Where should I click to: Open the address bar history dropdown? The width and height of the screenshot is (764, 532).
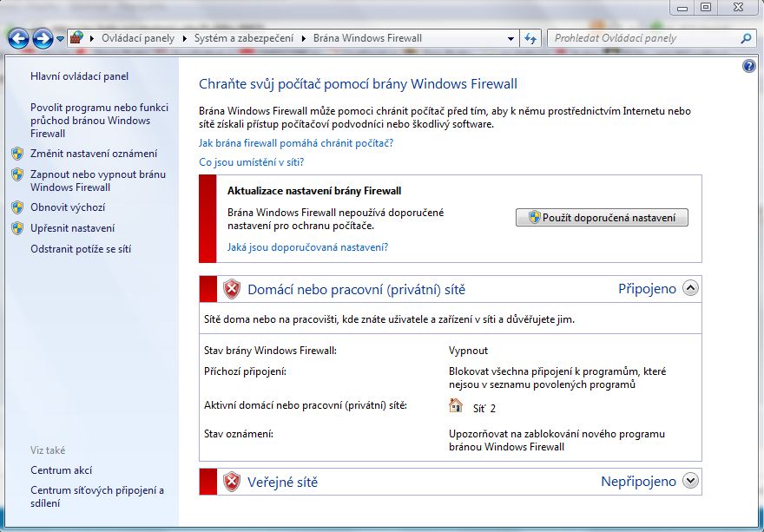point(510,38)
